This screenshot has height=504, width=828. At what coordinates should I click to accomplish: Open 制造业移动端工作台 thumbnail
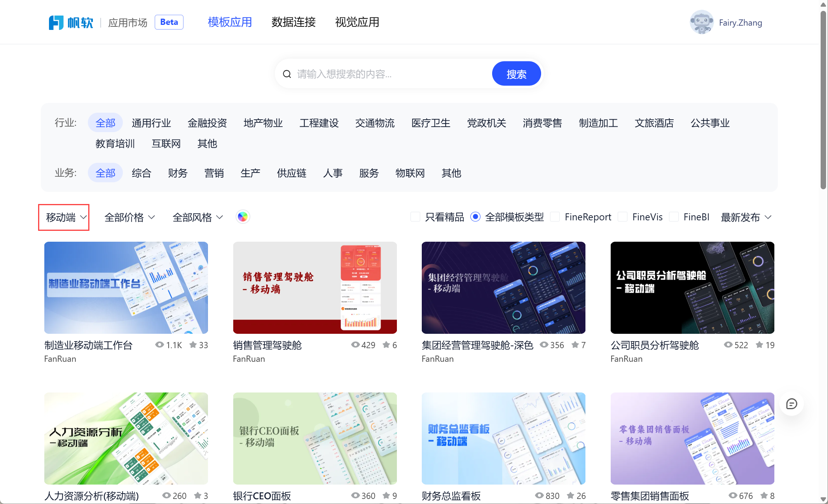click(126, 288)
